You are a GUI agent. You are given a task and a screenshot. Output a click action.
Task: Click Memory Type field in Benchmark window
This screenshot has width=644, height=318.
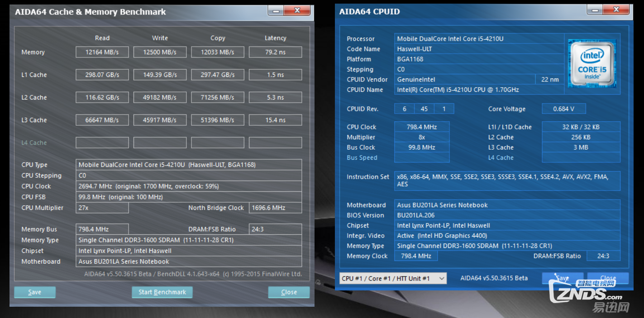189,240
